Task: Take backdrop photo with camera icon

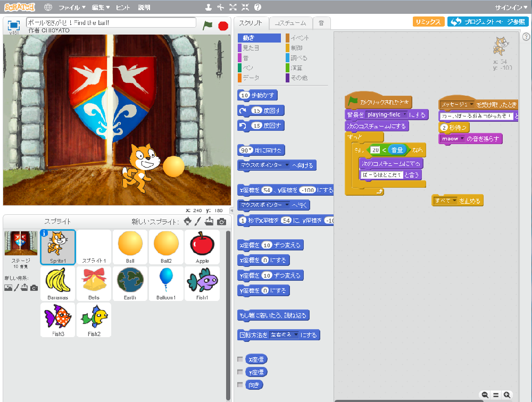Action: (x=34, y=288)
